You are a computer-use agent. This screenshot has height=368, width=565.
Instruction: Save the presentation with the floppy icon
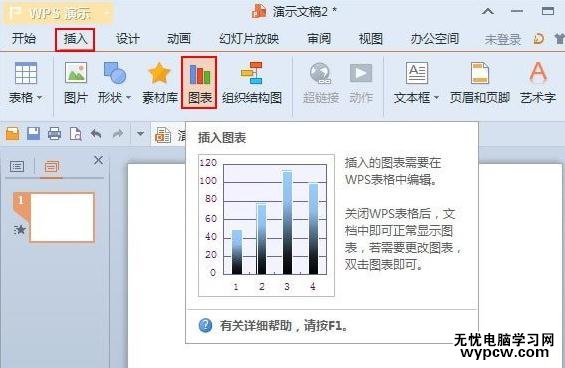34,134
